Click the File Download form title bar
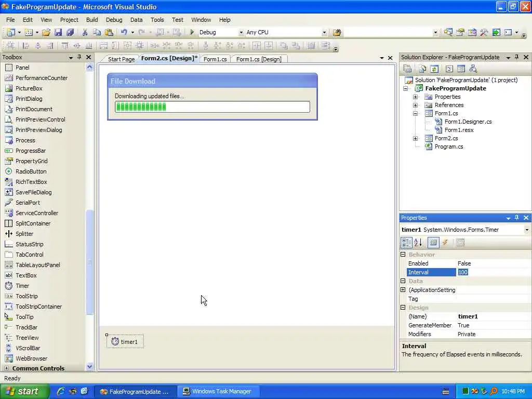This screenshot has width=532, height=399. pyautogui.click(x=212, y=81)
